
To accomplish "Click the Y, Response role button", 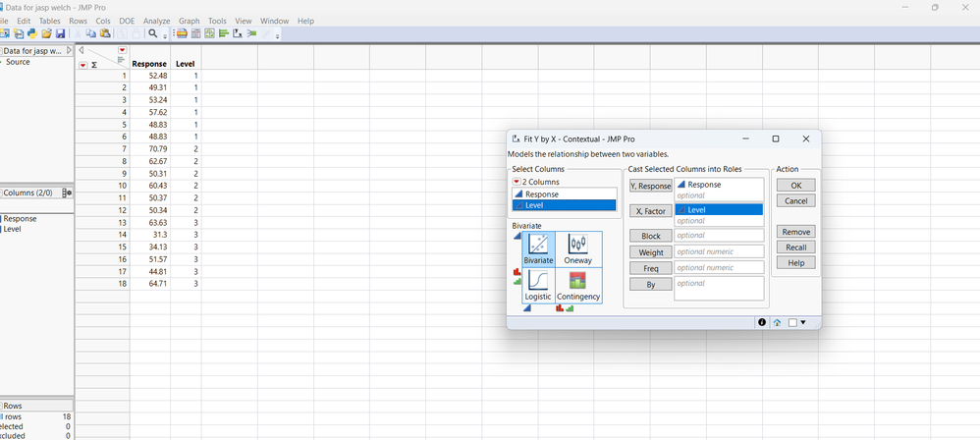I will [x=651, y=187].
